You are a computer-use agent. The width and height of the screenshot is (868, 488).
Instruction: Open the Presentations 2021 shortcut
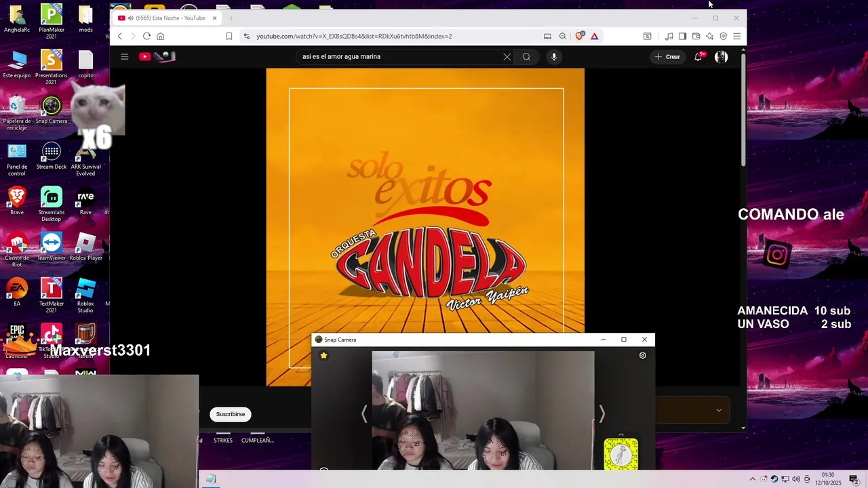tap(52, 67)
